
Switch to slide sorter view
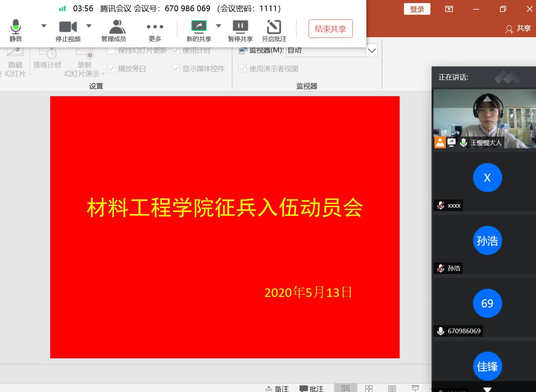(369, 388)
